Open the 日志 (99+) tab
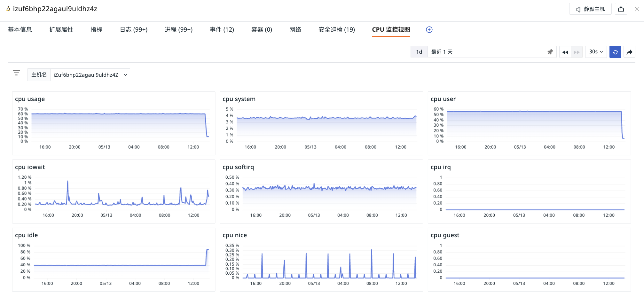This screenshot has height=305, width=644. (134, 30)
